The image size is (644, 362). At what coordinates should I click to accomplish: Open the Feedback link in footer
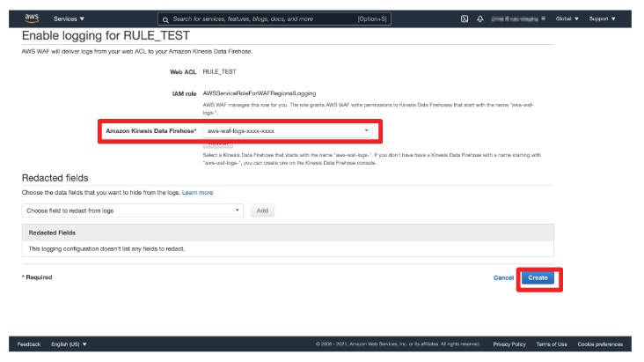pyautogui.click(x=29, y=344)
